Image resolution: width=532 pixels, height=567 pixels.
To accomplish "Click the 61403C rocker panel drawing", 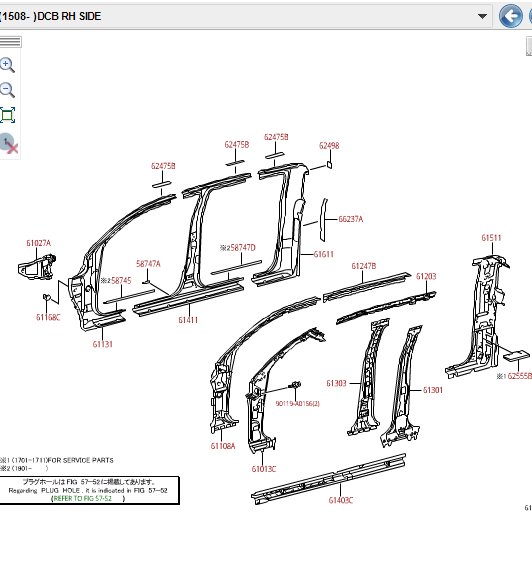I will click(328, 479).
